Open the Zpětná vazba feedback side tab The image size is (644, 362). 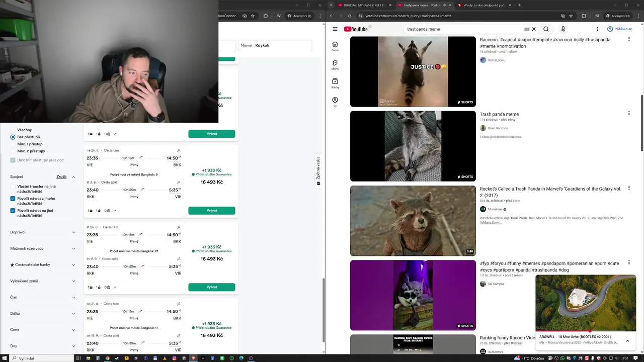click(x=318, y=170)
